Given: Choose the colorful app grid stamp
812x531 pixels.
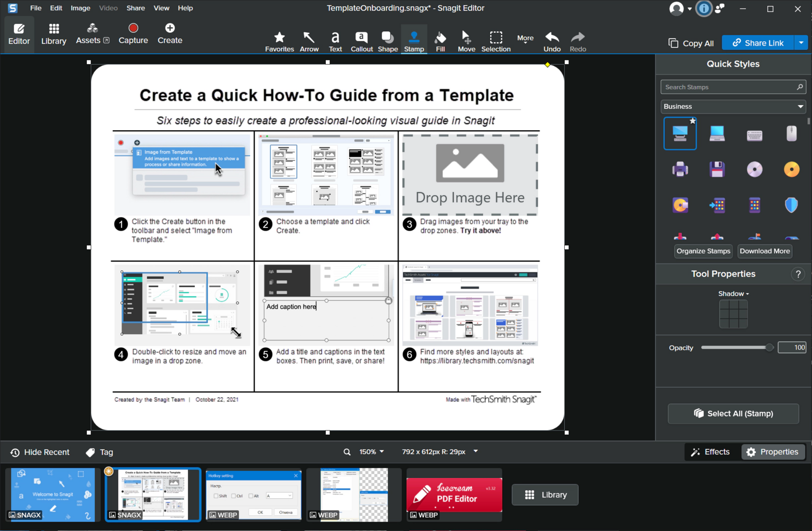Looking at the screenshot, I should coord(754,205).
